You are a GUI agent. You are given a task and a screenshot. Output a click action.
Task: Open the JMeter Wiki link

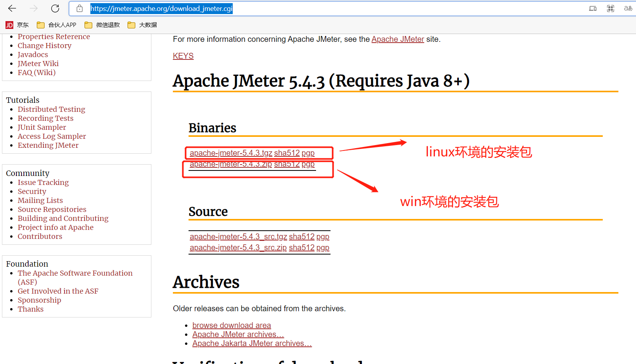(x=38, y=63)
